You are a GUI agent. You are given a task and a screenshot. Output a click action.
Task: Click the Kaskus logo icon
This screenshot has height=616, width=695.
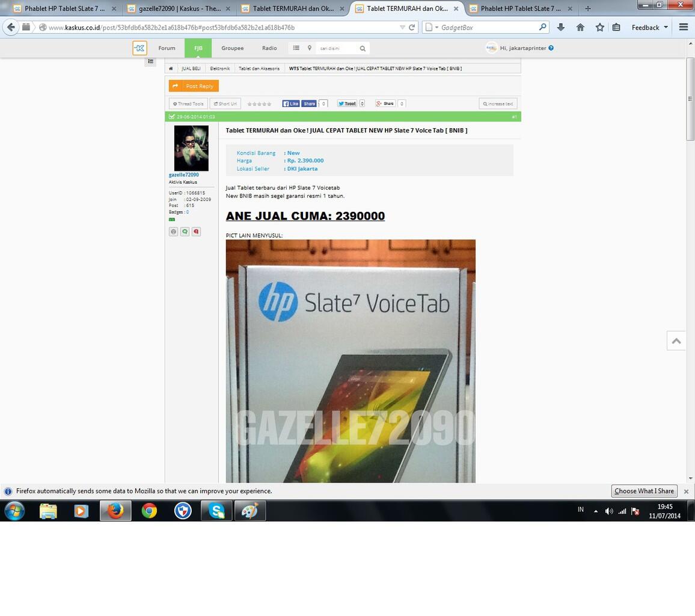click(139, 48)
